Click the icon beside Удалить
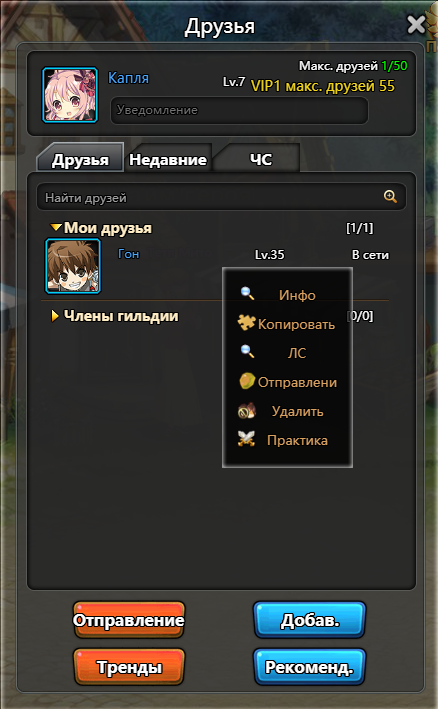Screen dimensions: 438x709 247,411
